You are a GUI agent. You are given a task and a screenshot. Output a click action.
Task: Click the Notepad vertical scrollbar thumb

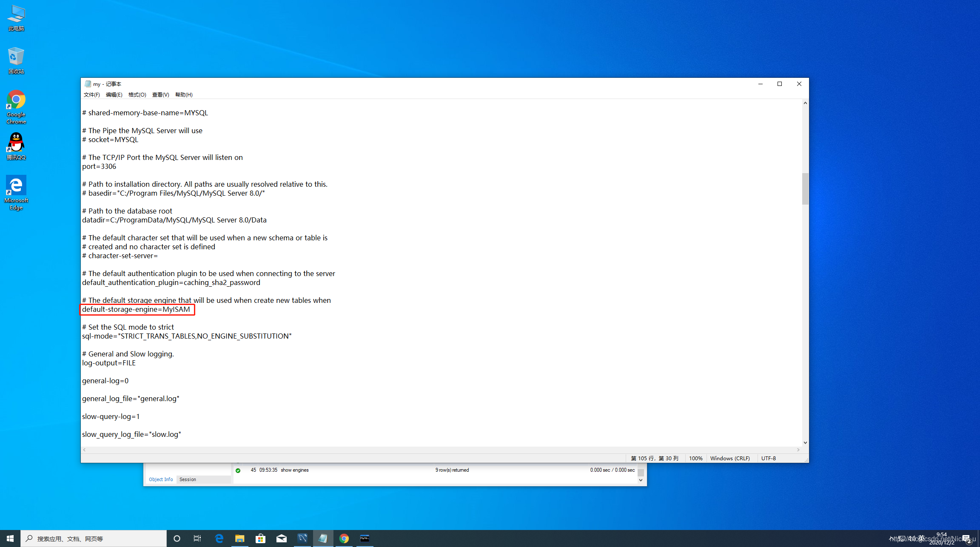pyautogui.click(x=805, y=188)
